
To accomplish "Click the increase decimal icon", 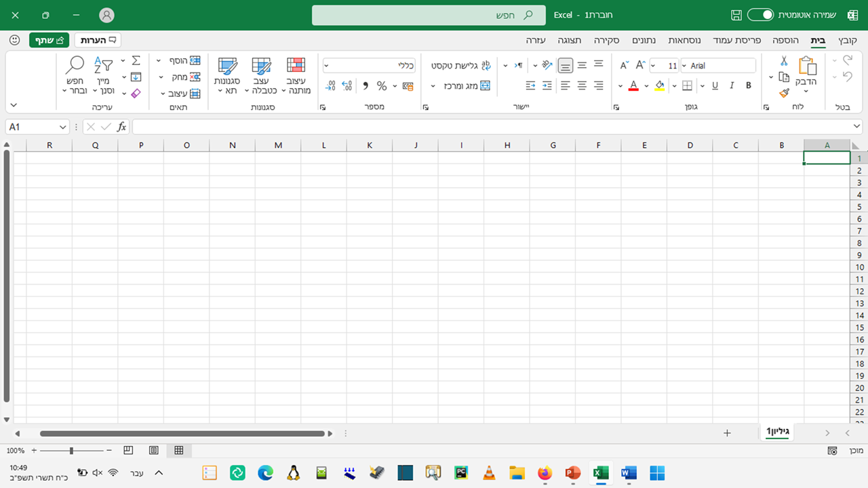I will coord(347,86).
